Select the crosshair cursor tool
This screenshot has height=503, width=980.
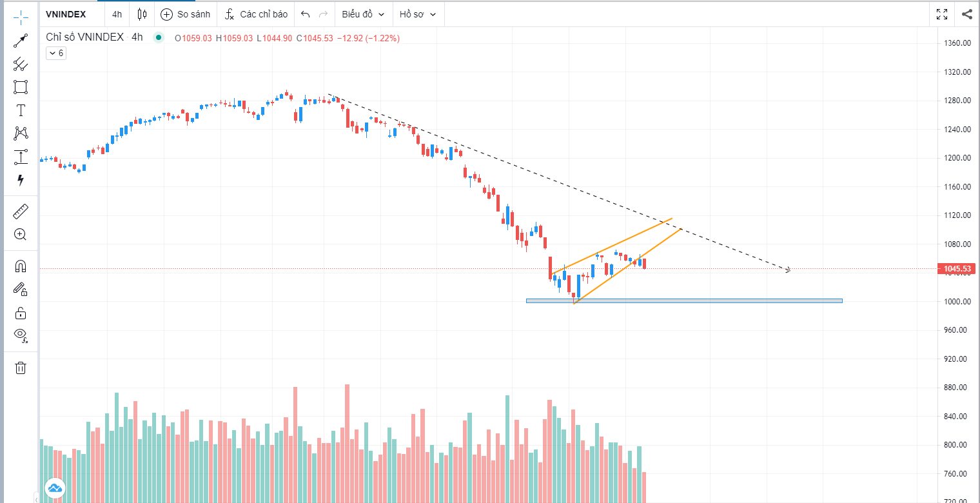tap(21, 16)
